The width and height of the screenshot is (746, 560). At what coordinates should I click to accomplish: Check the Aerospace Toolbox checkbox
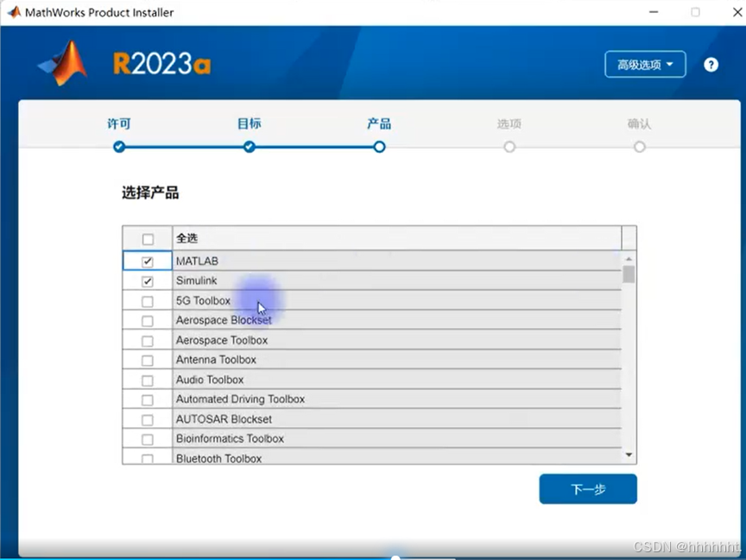click(148, 341)
